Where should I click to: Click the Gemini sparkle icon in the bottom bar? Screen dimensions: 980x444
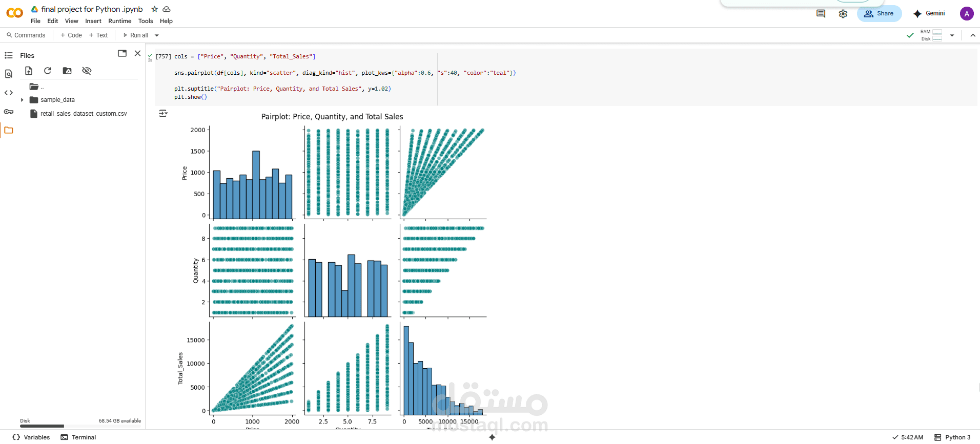point(492,437)
